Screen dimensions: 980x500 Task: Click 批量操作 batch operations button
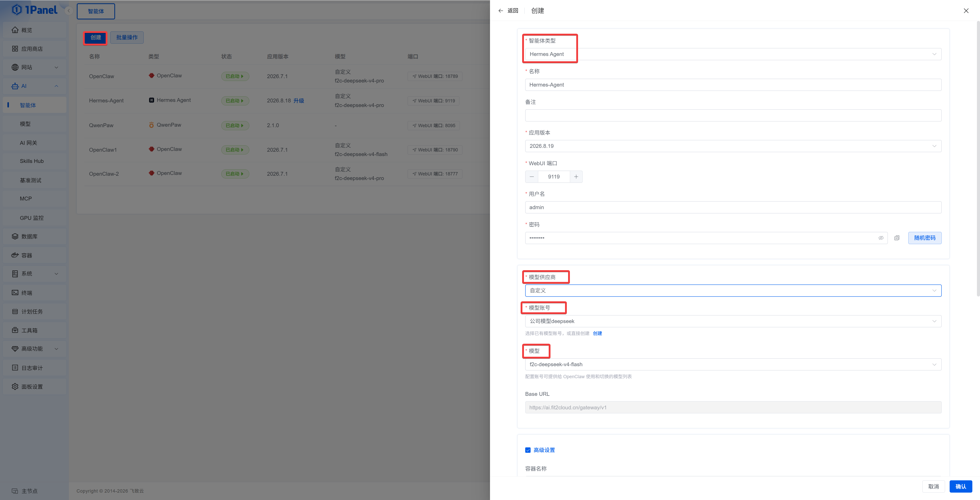127,37
